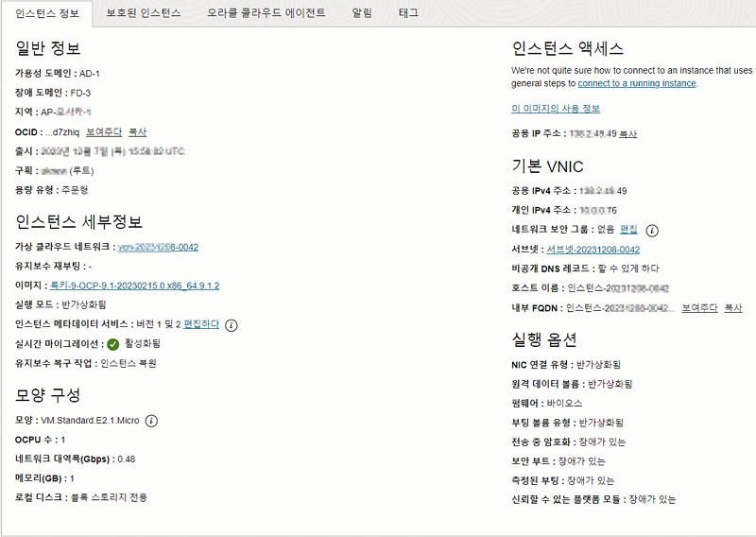The image size is (756, 537).
Task: Click the info icon next to 인스턴스 메타데이터 서비스
Action: coord(232,325)
